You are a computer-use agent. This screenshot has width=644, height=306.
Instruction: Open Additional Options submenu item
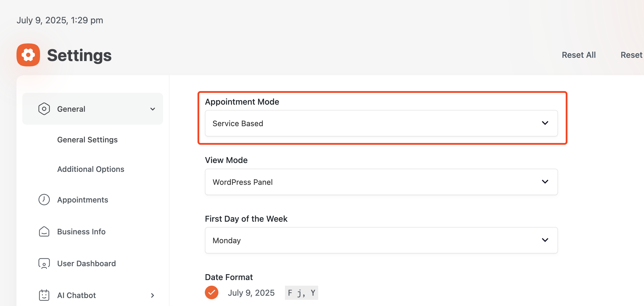[91, 169]
